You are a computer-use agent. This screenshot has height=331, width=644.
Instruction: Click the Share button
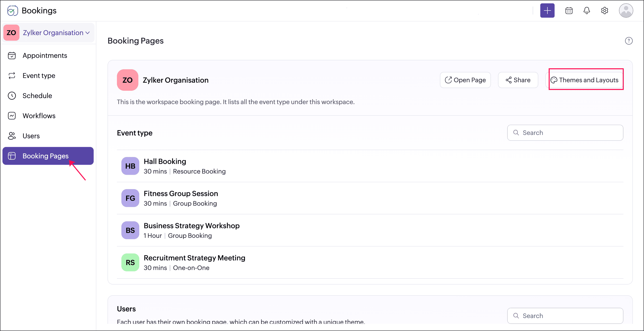pos(518,80)
